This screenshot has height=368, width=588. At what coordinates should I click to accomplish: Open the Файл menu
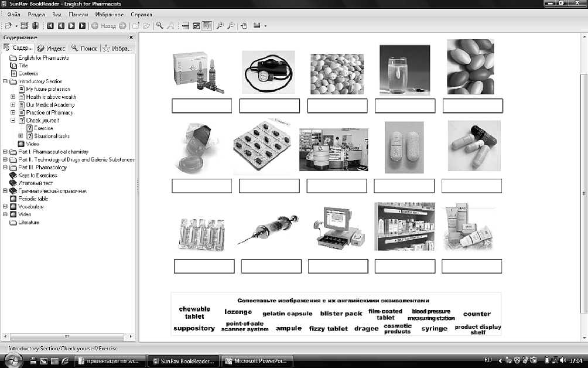coord(14,14)
